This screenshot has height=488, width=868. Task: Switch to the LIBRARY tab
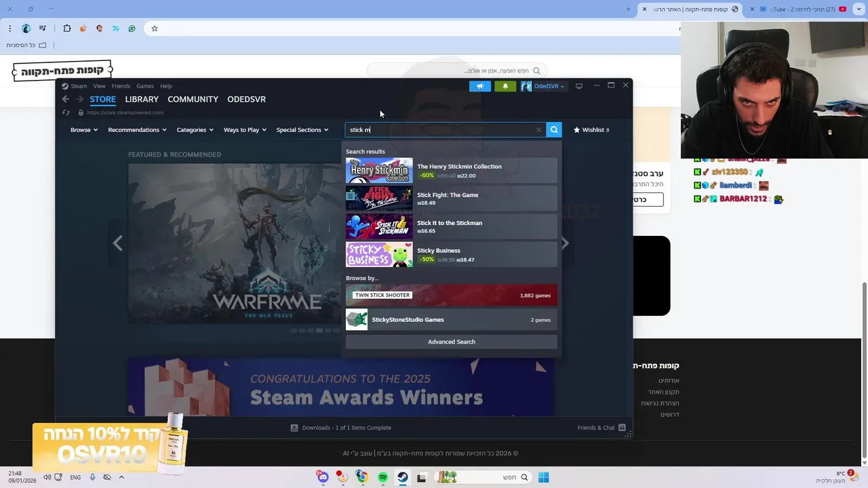(x=142, y=99)
